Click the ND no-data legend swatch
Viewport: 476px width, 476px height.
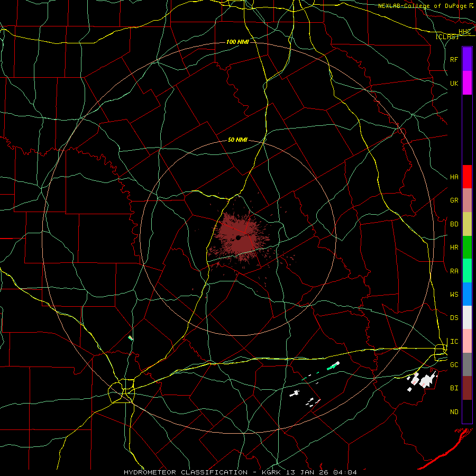[x=467, y=411]
